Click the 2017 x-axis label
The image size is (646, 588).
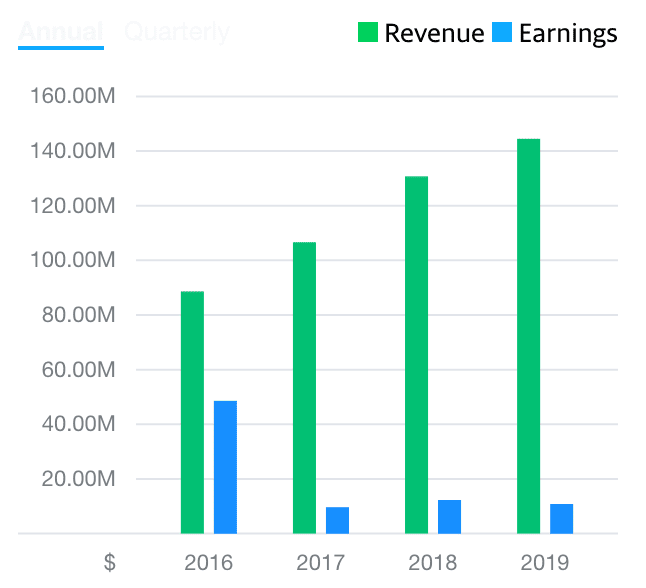(321, 562)
